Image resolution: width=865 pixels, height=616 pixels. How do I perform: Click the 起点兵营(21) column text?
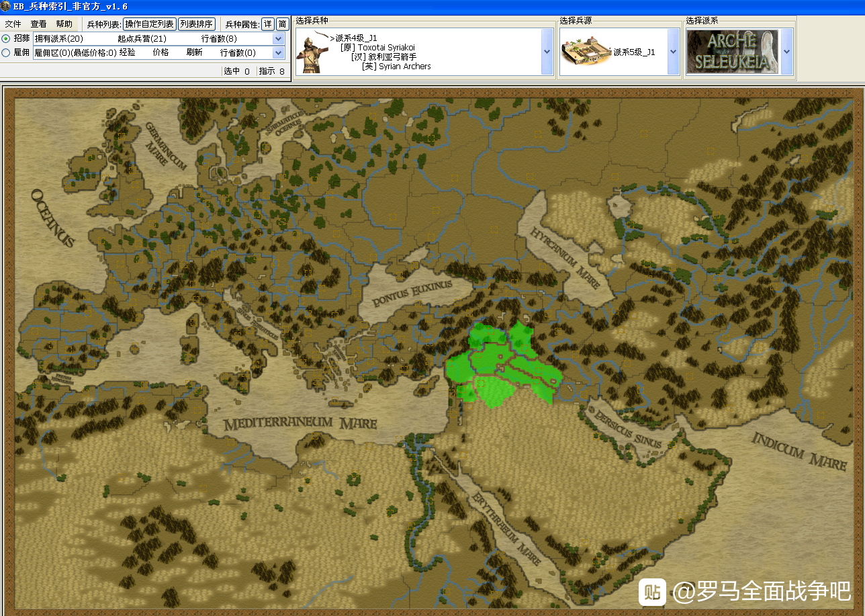(142, 39)
